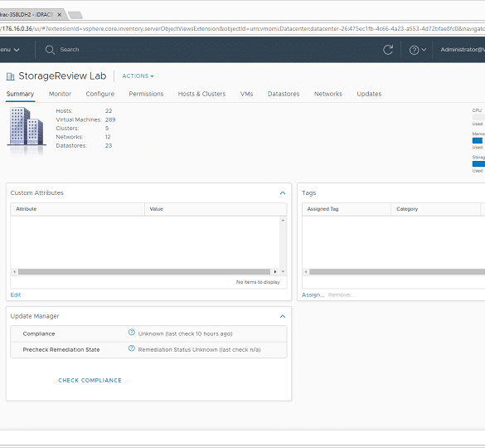Image resolution: width=485 pixels, height=448 pixels.
Task: Click 'Remediation Status Unknown' text
Action: [x=178, y=349]
